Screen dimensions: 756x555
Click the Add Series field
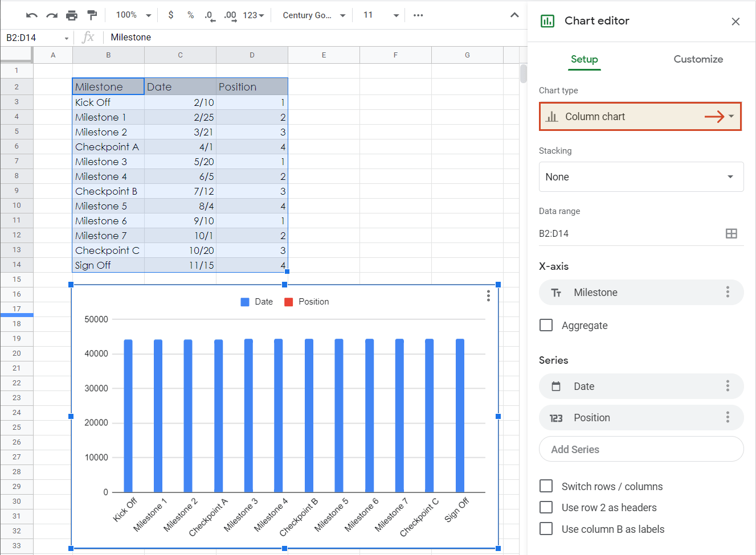641,449
